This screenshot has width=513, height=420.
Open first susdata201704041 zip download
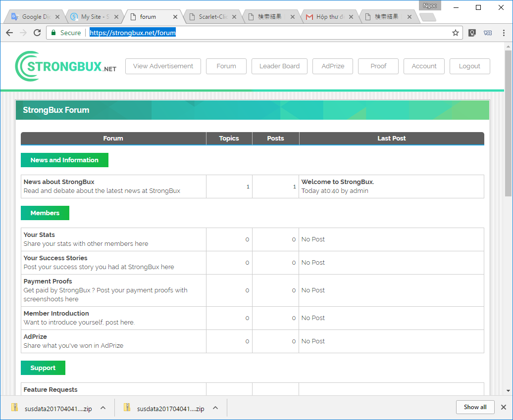click(x=58, y=409)
